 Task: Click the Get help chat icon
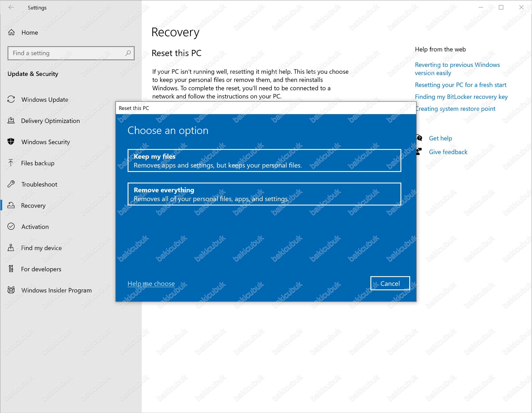[x=419, y=138]
